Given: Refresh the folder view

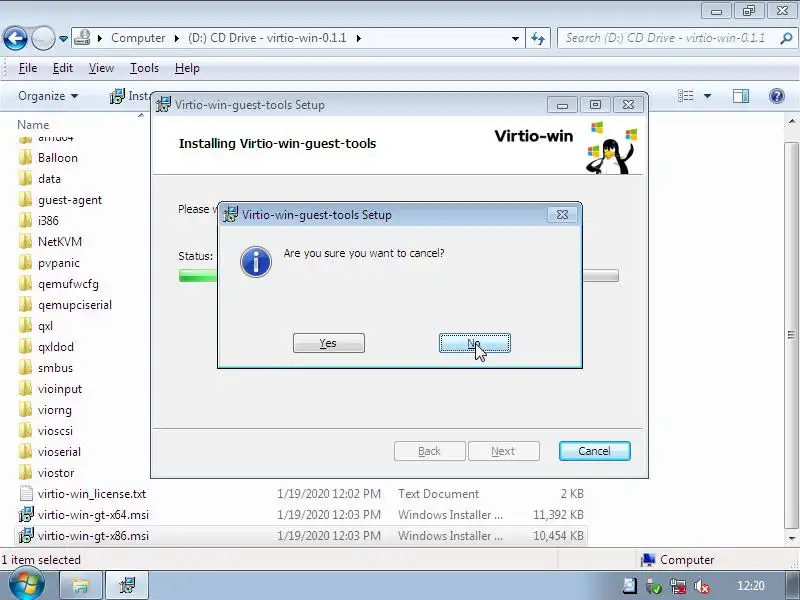Looking at the screenshot, I should [x=538, y=38].
